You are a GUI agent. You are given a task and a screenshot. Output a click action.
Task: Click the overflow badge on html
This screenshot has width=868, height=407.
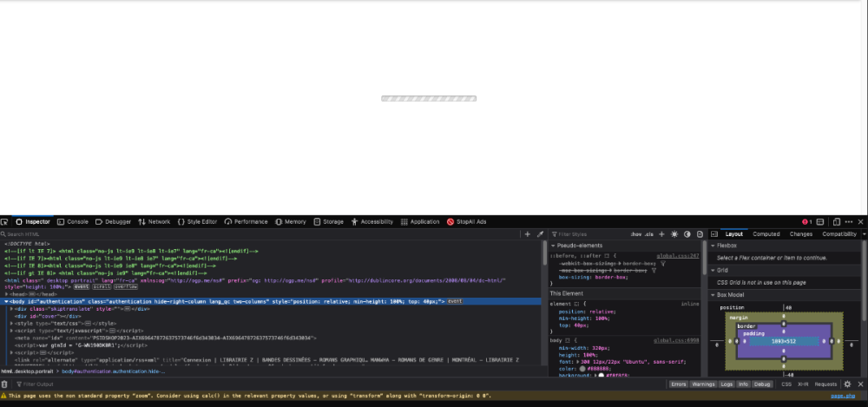point(125,287)
